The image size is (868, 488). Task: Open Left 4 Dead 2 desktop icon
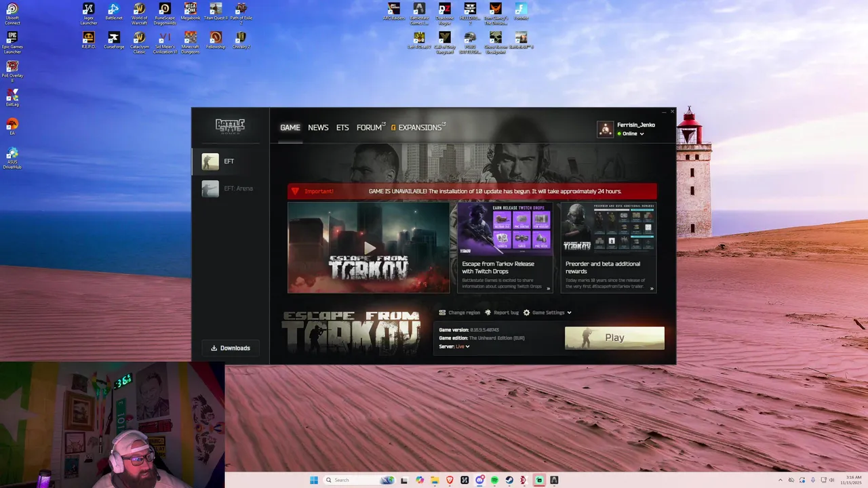coord(419,40)
